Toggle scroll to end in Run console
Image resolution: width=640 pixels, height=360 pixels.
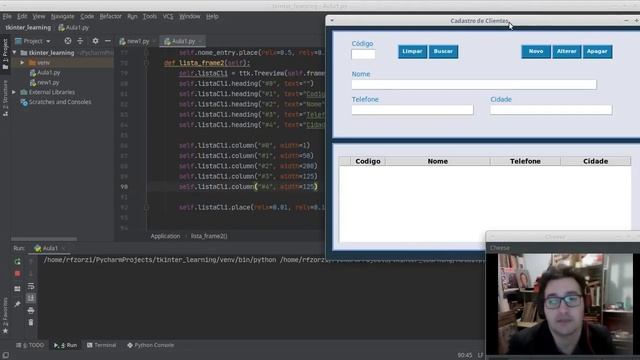[x=31, y=298]
